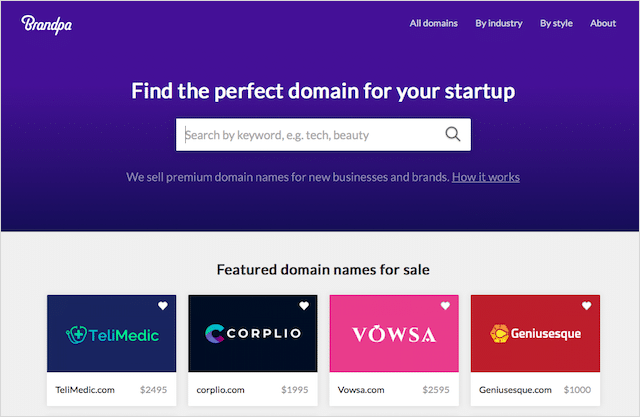Open the By industry menu
The height and width of the screenshot is (417, 640).
(x=498, y=23)
